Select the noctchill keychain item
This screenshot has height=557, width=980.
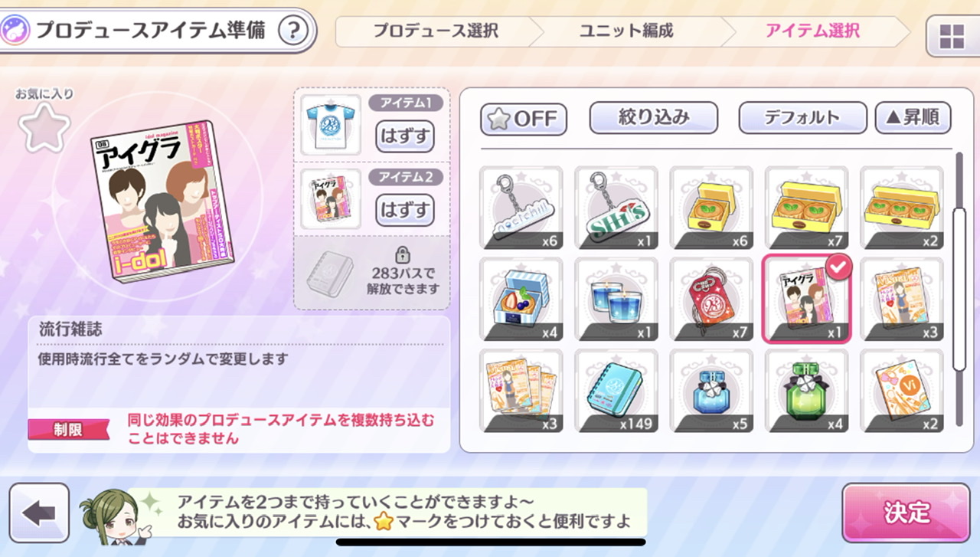click(521, 208)
